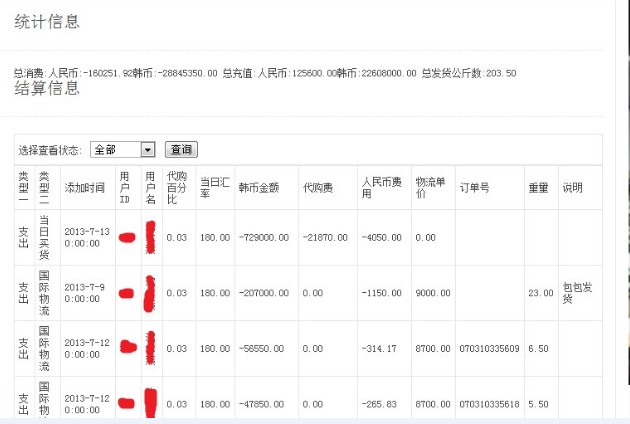Click the 韩币金额 column header
The width and height of the screenshot is (630, 424).
258,187
